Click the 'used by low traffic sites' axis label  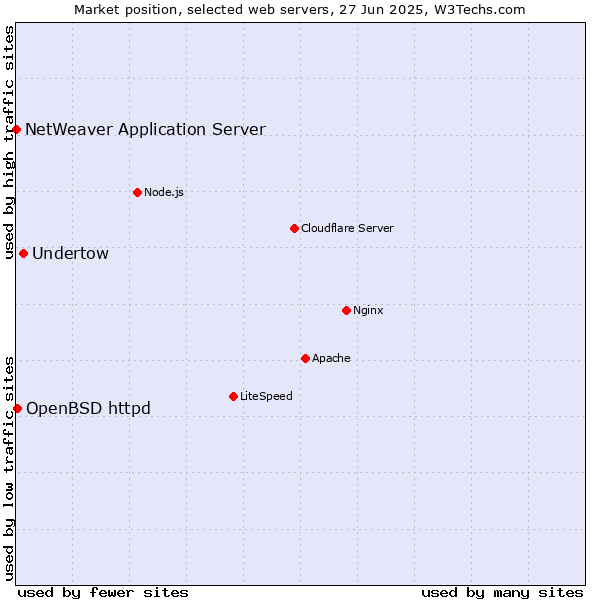click(9, 469)
